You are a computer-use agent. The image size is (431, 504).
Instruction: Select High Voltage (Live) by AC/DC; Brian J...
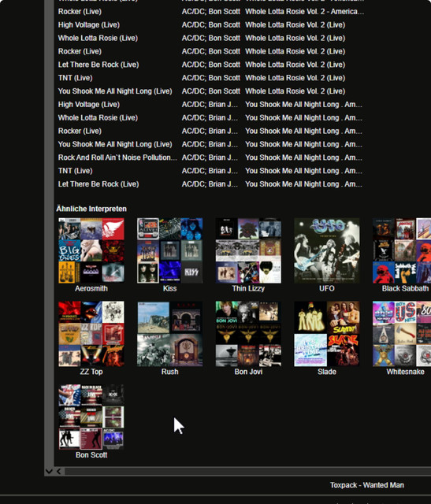pos(210,105)
